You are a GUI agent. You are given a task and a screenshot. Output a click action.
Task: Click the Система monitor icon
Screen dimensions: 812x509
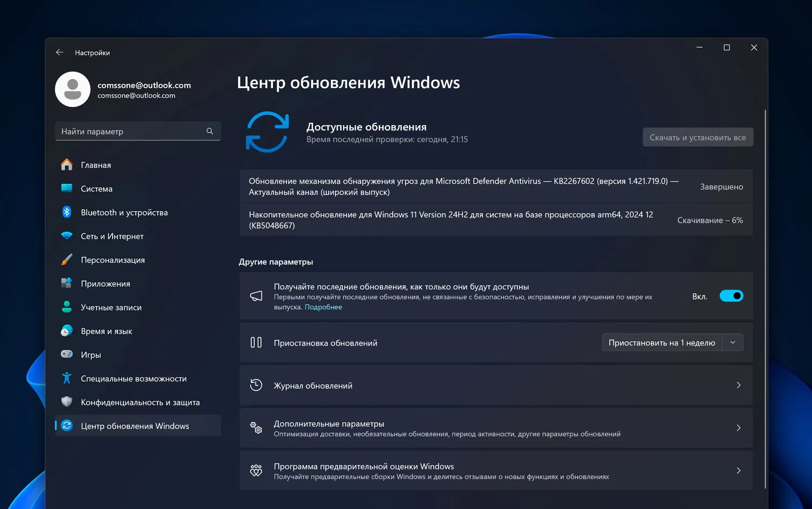point(67,188)
